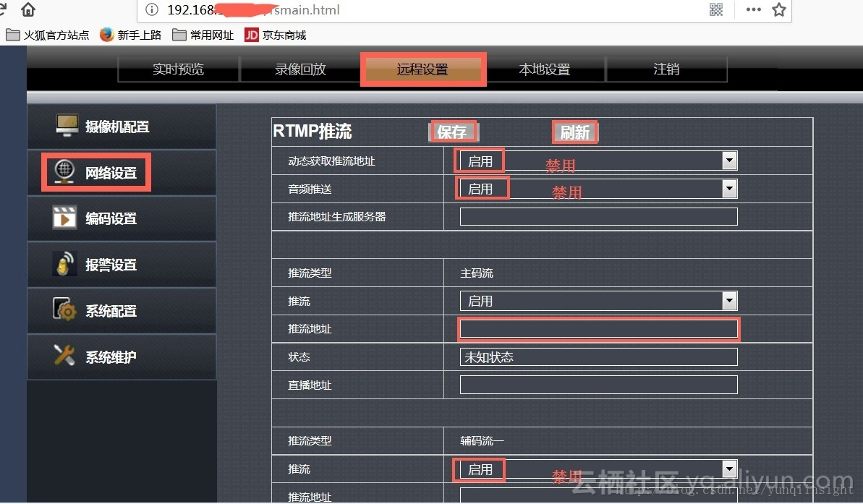Viewport: 863px width, 504px height.
Task: Click the 保存 button
Action: coord(453,132)
